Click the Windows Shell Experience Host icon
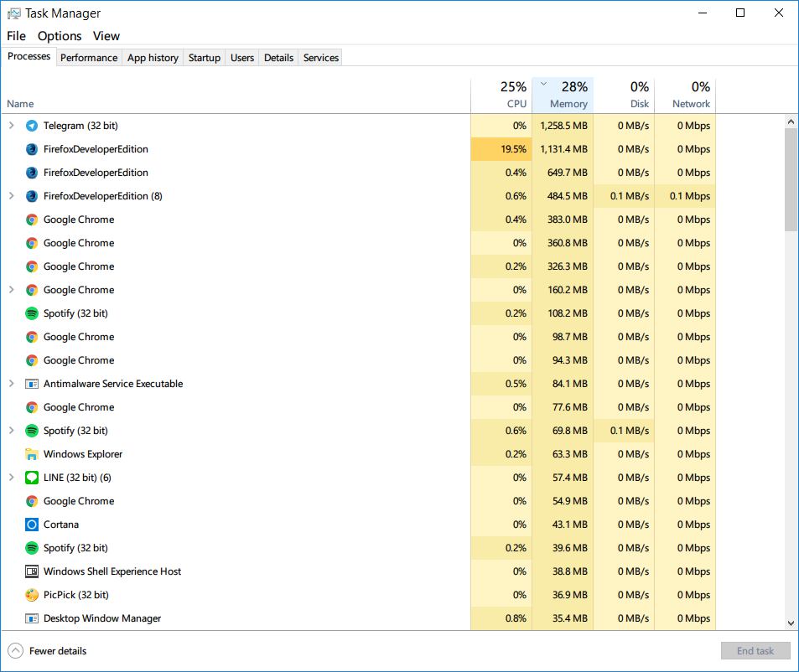 point(32,571)
